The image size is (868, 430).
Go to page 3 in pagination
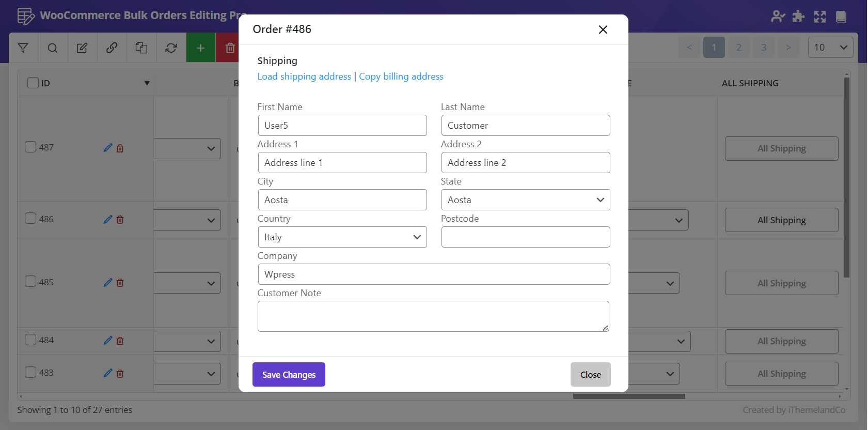pyautogui.click(x=764, y=48)
